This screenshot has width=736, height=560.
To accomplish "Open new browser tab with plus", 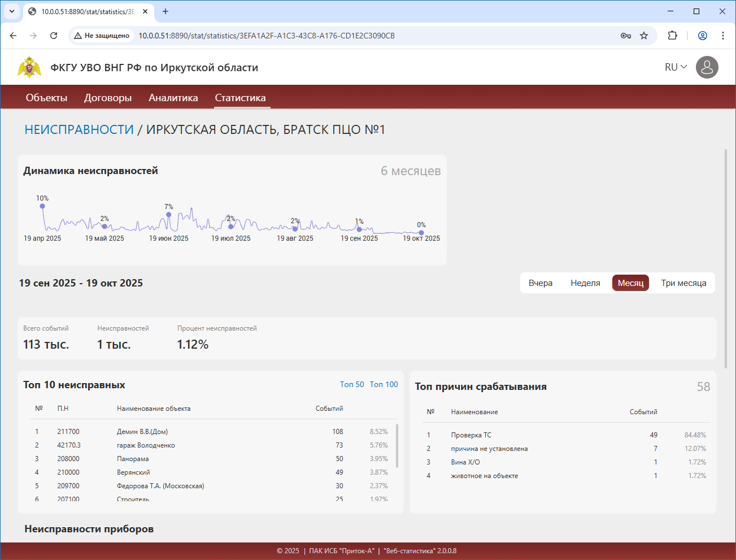I will (x=166, y=11).
